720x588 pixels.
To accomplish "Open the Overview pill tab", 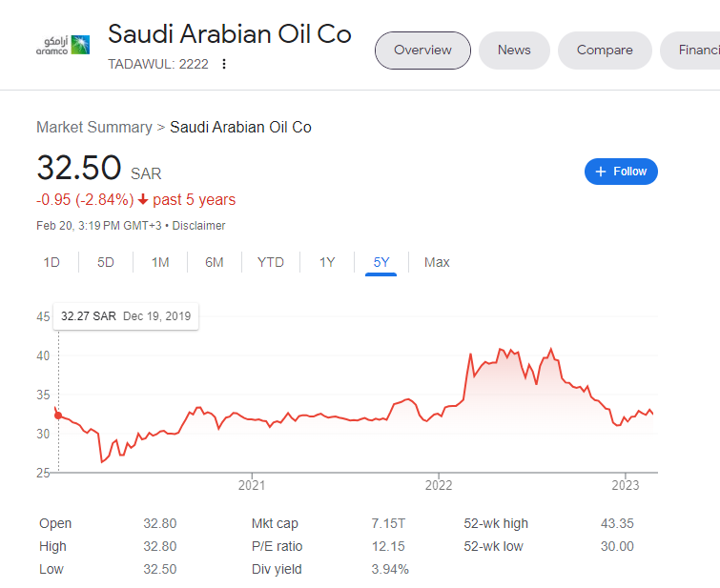I will coord(422,51).
